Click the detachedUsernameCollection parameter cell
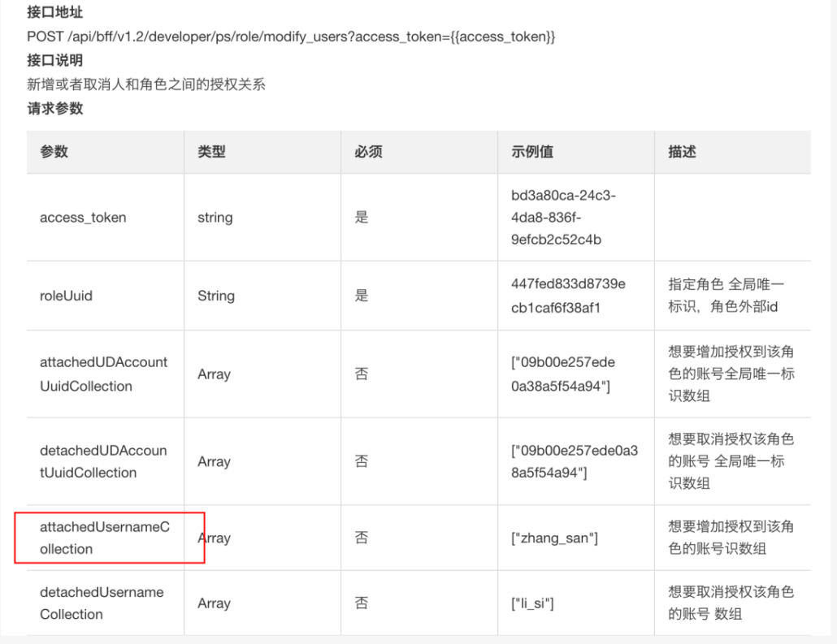 pyautogui.click(x=102, y=603)
